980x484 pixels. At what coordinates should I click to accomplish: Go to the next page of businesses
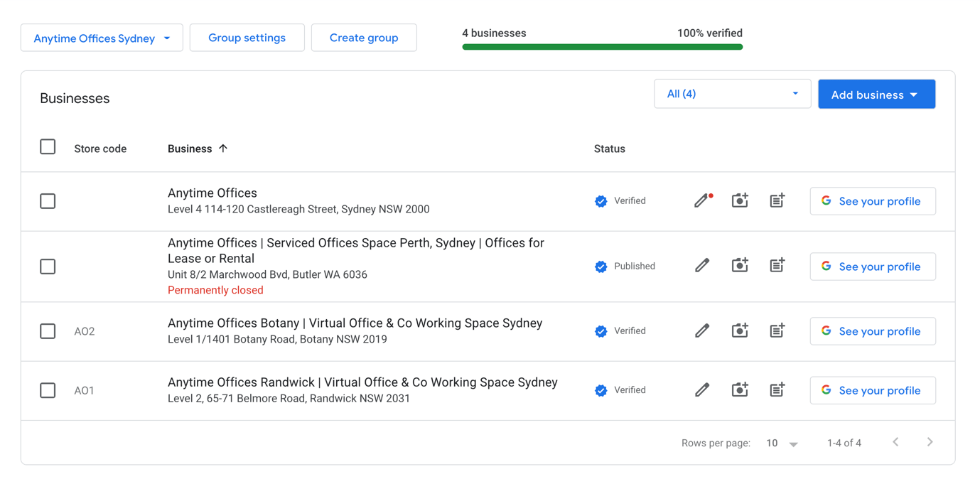pos(930,442)
